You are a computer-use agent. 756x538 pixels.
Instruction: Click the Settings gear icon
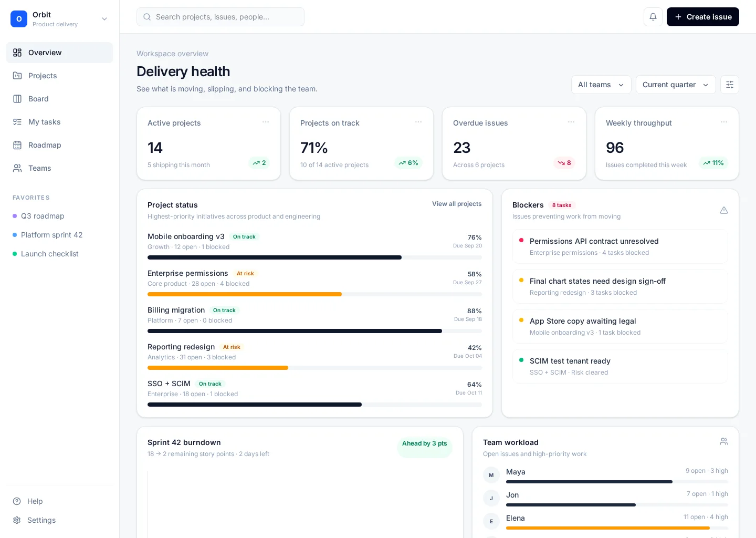point(17,520)
